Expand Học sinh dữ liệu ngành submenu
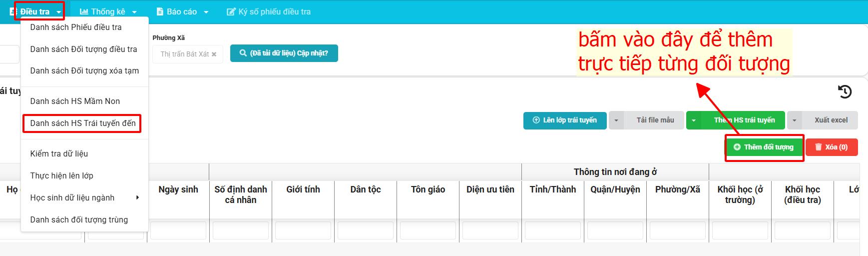 [137, 197]
